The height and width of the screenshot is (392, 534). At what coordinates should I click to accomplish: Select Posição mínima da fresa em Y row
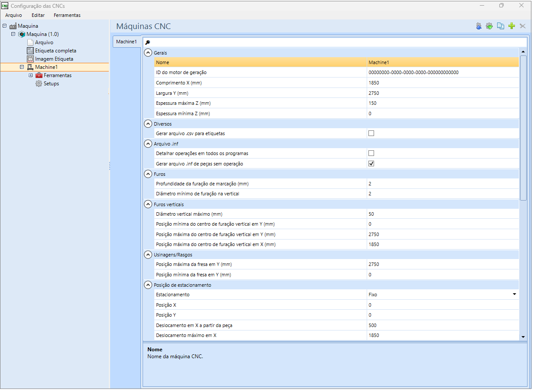click(x=336, y=275)
